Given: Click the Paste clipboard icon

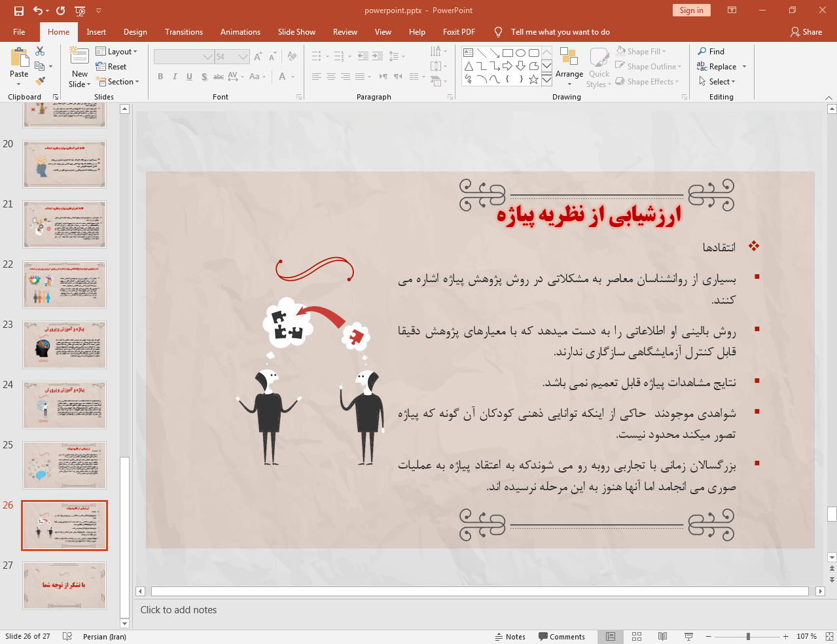Looking at the screenshot, I should click(x=19, y=58).
